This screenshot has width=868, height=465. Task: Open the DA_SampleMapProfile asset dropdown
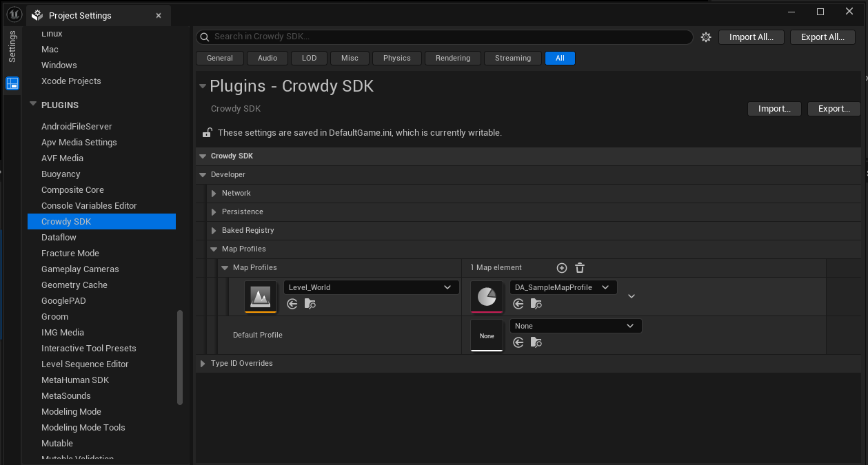click(x=563, y=287)
